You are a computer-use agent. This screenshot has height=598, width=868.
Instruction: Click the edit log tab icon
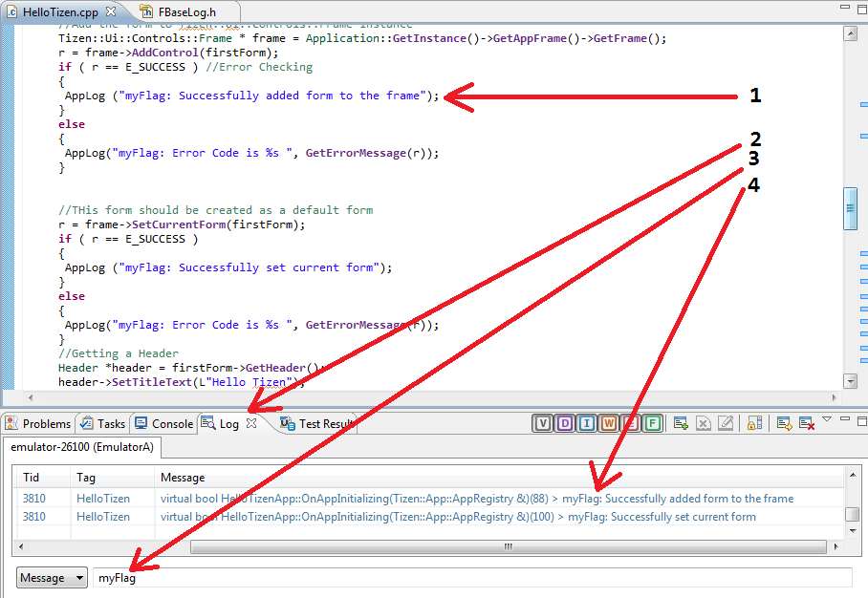point(726,424)
